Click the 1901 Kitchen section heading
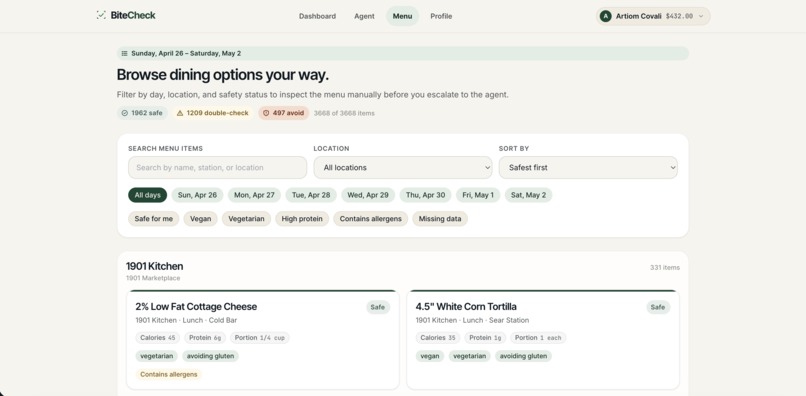The image size is (806, 396). (x=155, y=266)
